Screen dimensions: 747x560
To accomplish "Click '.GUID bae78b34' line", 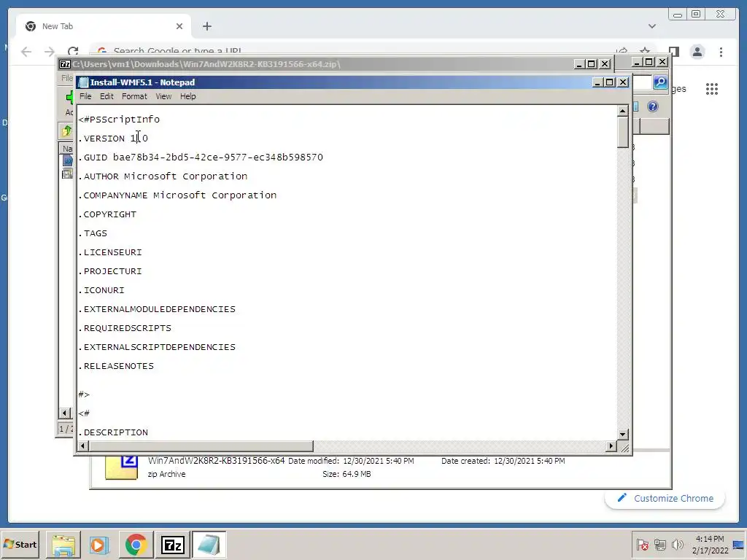I will point(201,157).
